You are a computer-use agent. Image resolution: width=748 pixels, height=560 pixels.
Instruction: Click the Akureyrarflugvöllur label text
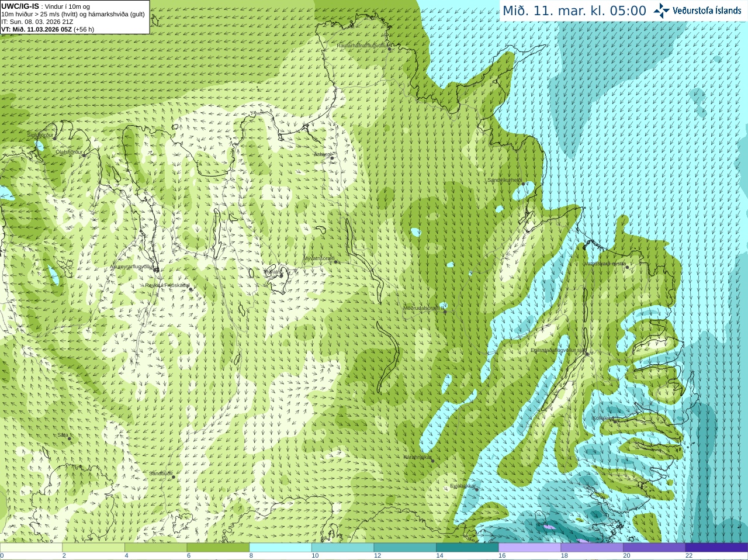tap(132, 267)
